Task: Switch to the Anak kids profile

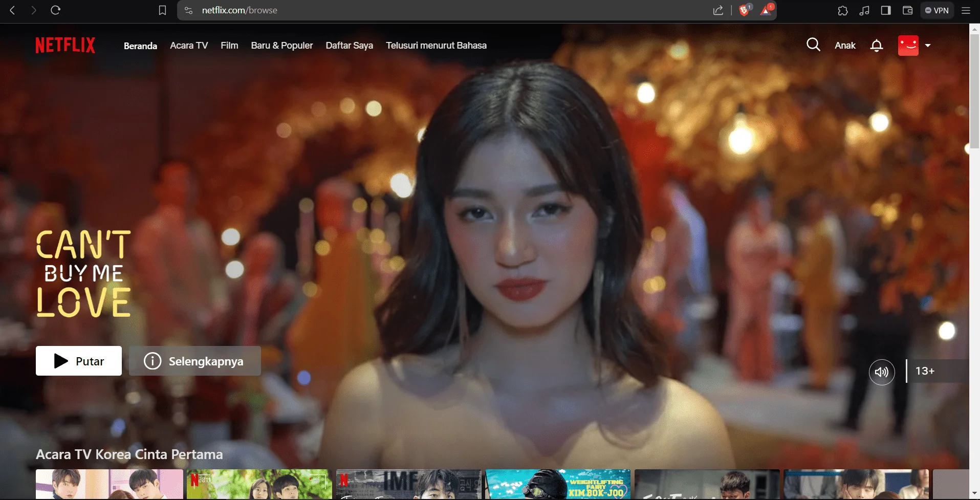Action: (845, 46)
